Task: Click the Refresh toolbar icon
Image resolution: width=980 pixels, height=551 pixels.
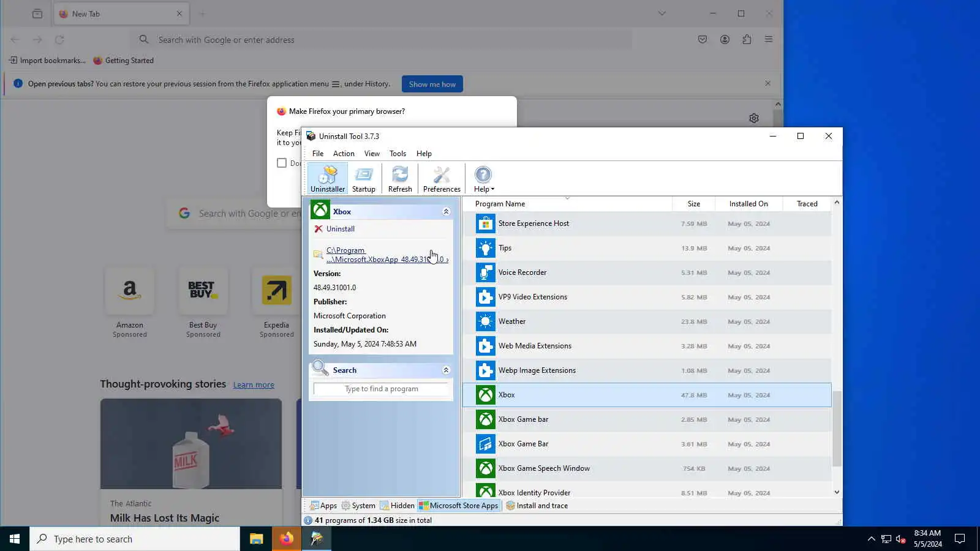Action: coord(400,179)
